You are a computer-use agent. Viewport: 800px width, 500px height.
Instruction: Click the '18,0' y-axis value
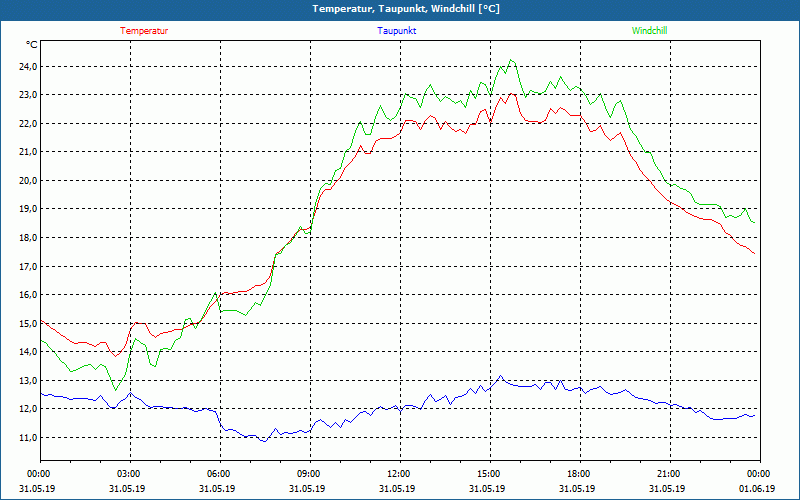point(28,238)
